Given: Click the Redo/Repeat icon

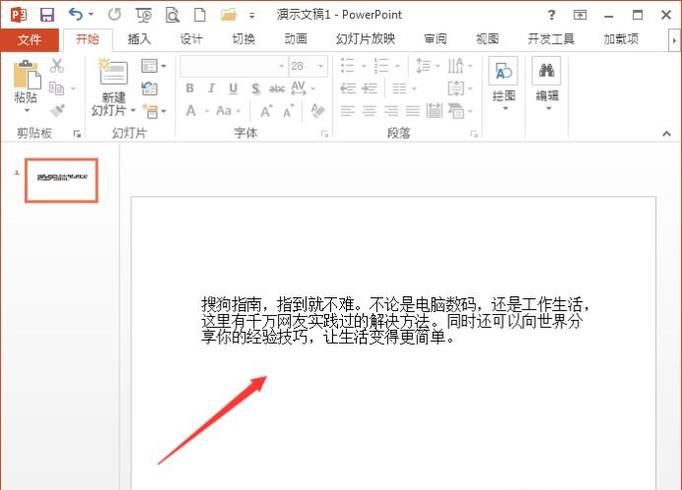Looking at the screenshot, I should coord(114,15).
